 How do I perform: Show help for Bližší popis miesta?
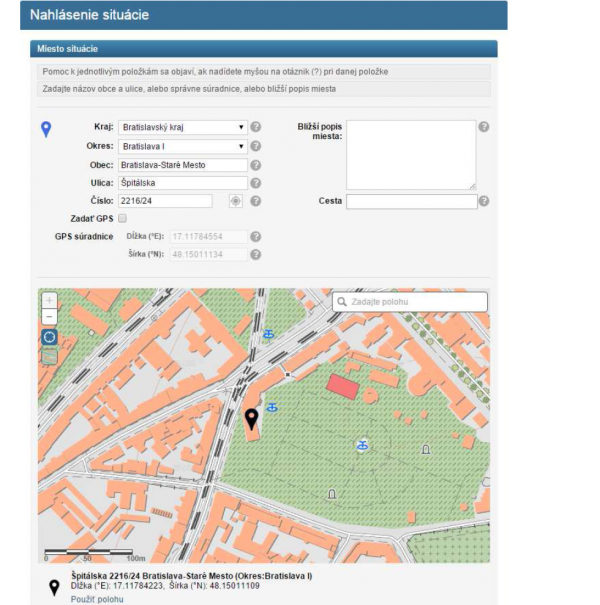(483, 127)
